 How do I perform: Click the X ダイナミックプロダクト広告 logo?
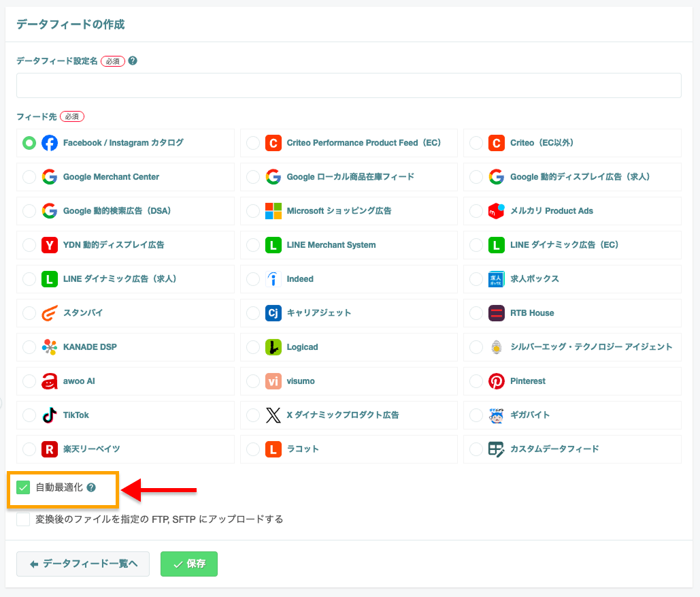click(273, 415)
